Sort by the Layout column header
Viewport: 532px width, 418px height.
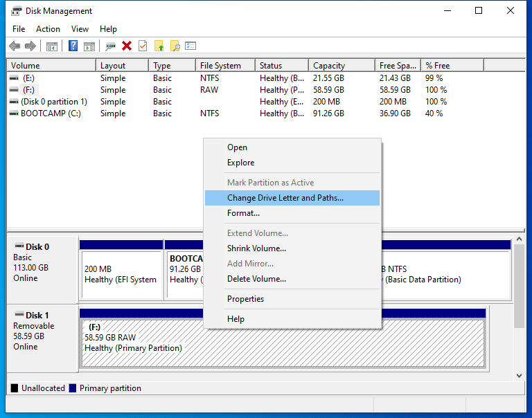tap(123, 66)
